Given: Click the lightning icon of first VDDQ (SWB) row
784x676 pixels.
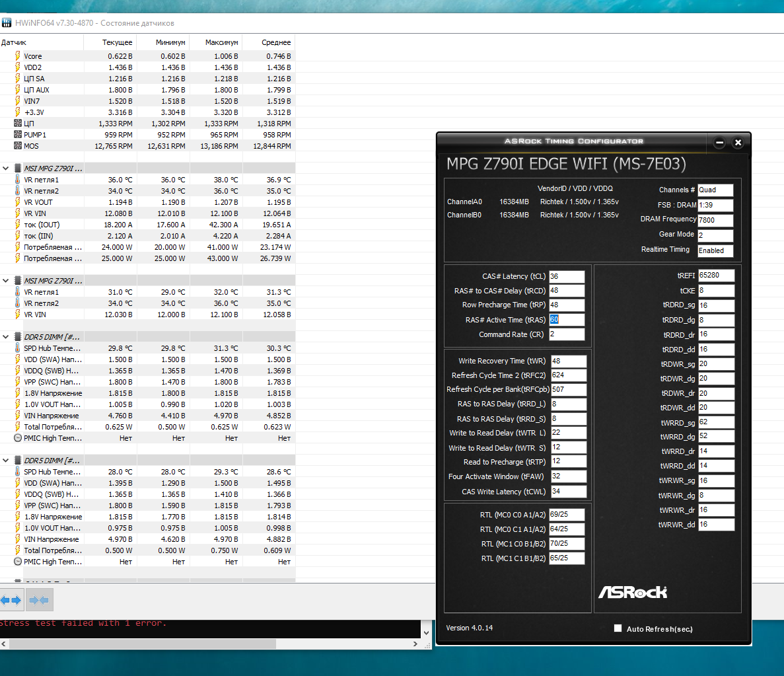Looking at the screenshot, I should [x=17, y=370].
